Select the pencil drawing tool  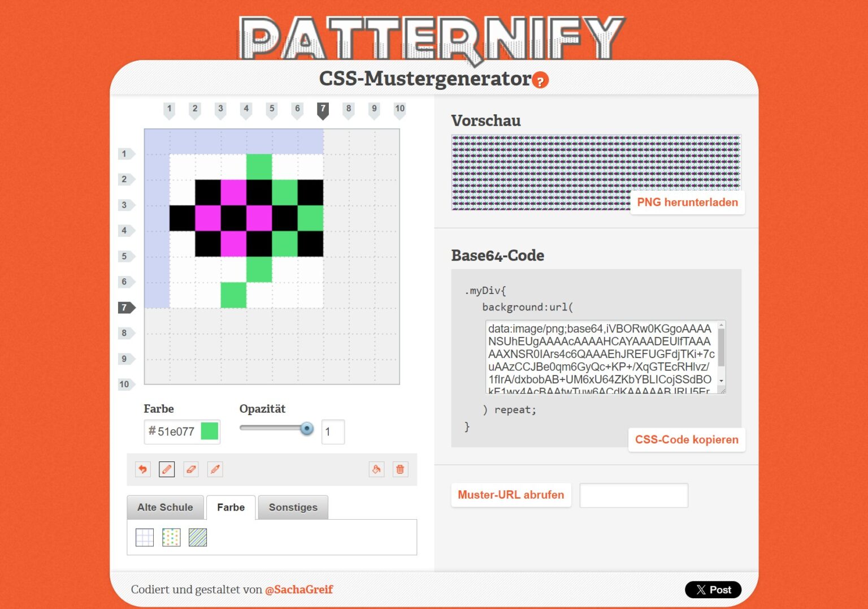click(x=167, y=469)
